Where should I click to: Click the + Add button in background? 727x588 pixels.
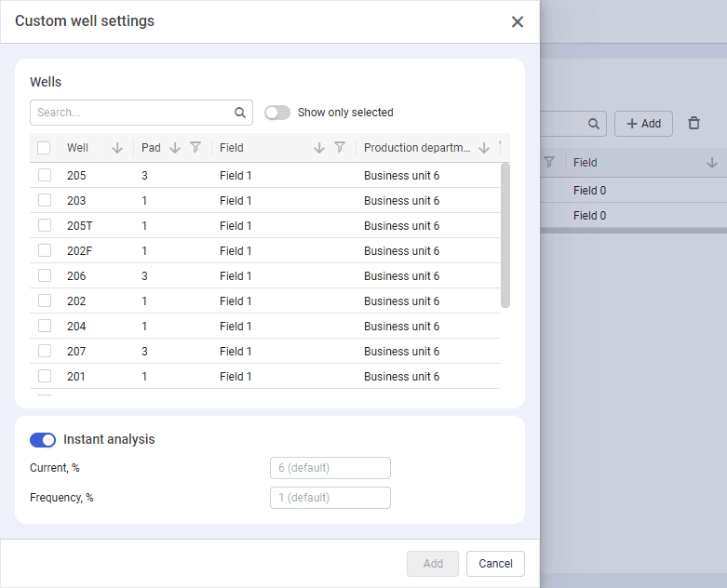tap(643, 124)
